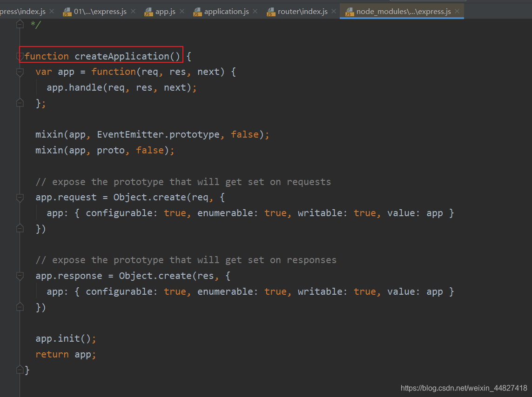Screen dimensions: 532x397
Task: Close the node_modules\...\express.js tab
Action: [x=457, y=11]
